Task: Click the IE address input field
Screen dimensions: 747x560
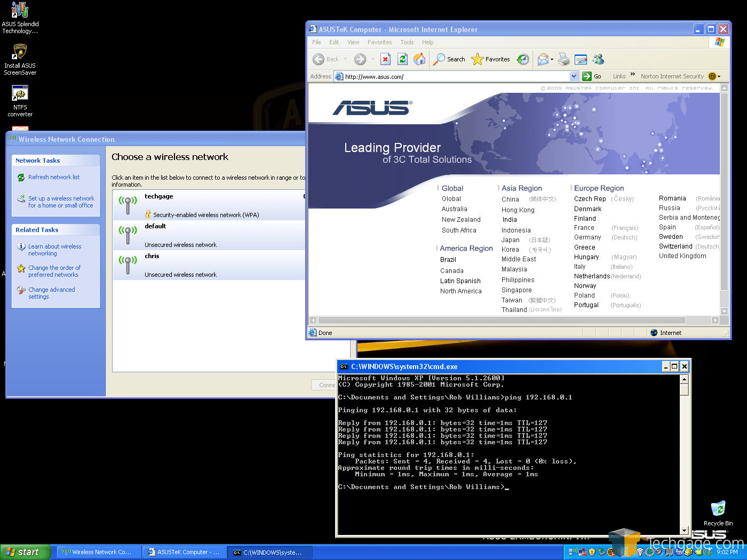Action: 457,76
